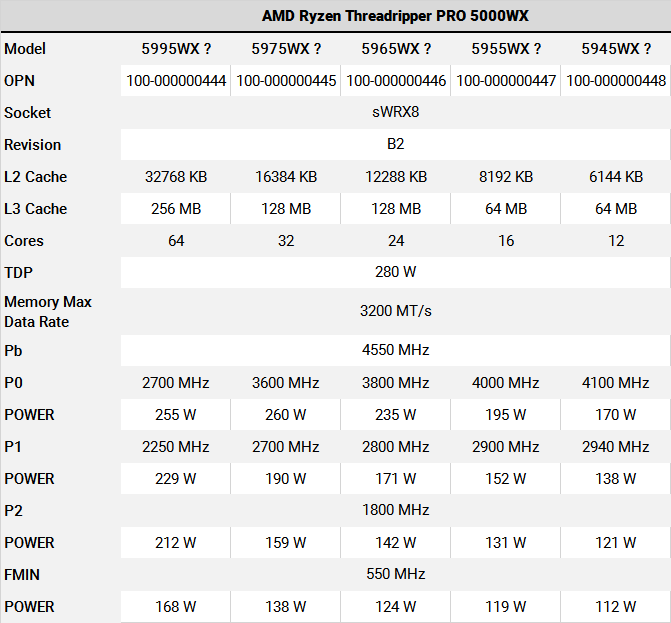
Task: Click the 212 W power cell
Action: [176, 543]
